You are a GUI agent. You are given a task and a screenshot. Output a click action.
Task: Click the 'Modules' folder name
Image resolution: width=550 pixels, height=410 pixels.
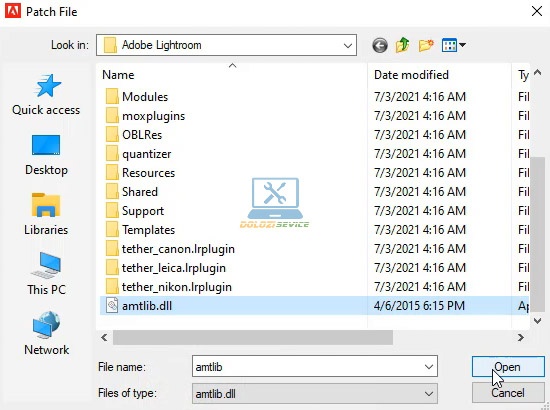pyautogui.click(x=145, y=97)
